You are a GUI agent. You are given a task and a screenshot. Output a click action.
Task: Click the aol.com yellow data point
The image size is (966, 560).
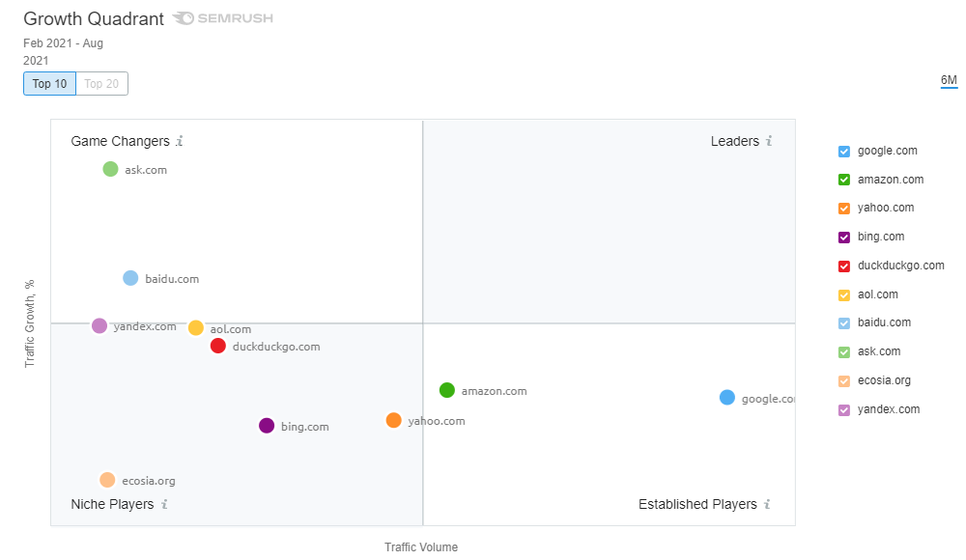tap(195, 328)
